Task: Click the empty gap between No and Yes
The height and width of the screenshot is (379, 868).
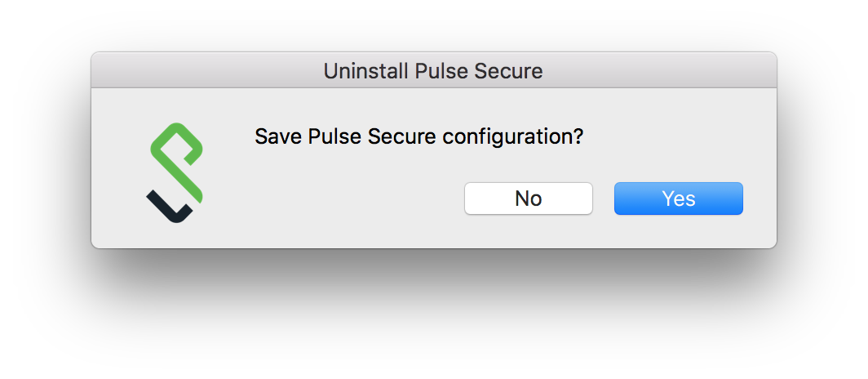Action: coord(604,198)
